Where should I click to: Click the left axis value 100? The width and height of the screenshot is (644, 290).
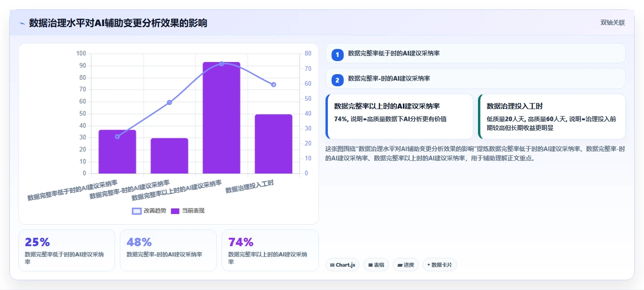pos(81,54)
